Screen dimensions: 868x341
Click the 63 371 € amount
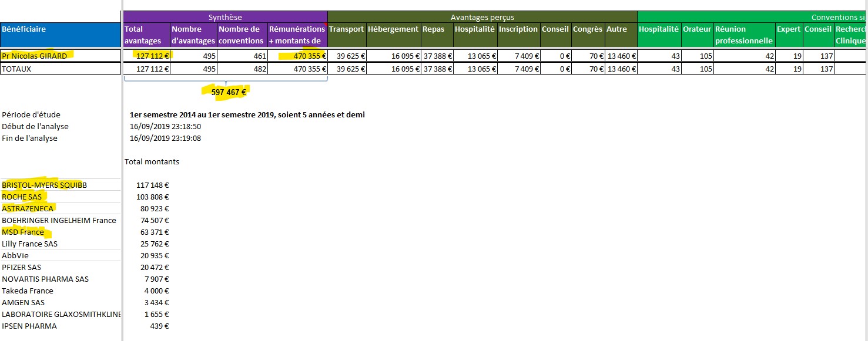point(155,232)
